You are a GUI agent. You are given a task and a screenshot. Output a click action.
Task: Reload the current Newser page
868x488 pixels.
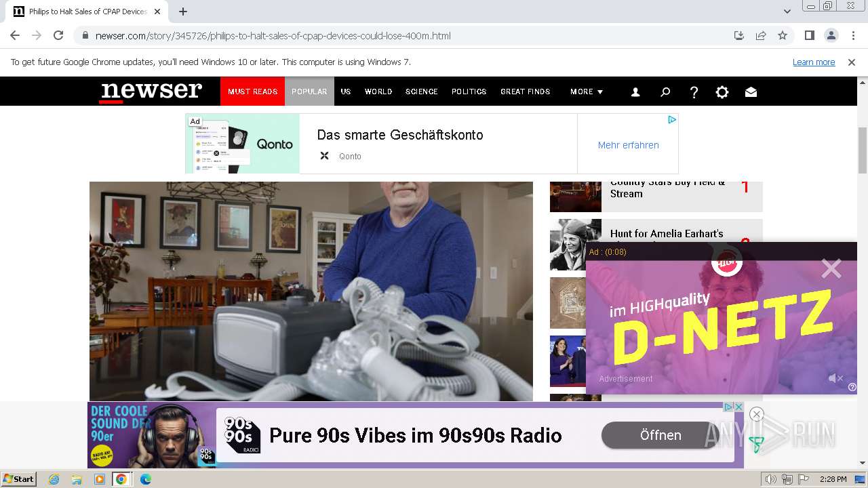pos(58,36)
